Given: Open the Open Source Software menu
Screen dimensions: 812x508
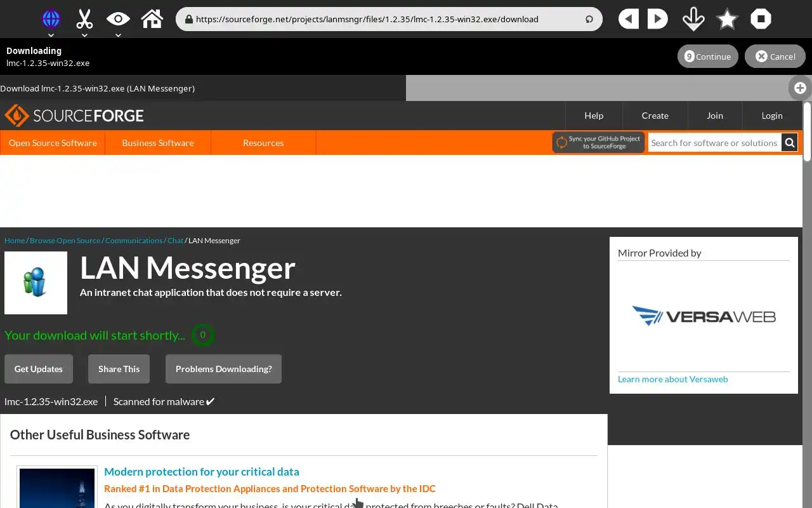Looking at the screenshot, I should click(x=53, y=143).
